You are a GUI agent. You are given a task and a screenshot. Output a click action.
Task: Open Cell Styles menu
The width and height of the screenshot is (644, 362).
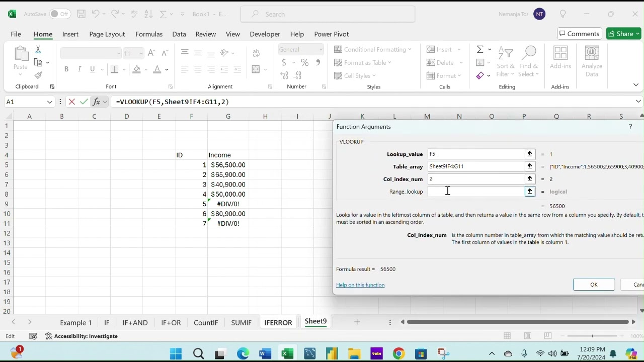click(x=355, y=75)
